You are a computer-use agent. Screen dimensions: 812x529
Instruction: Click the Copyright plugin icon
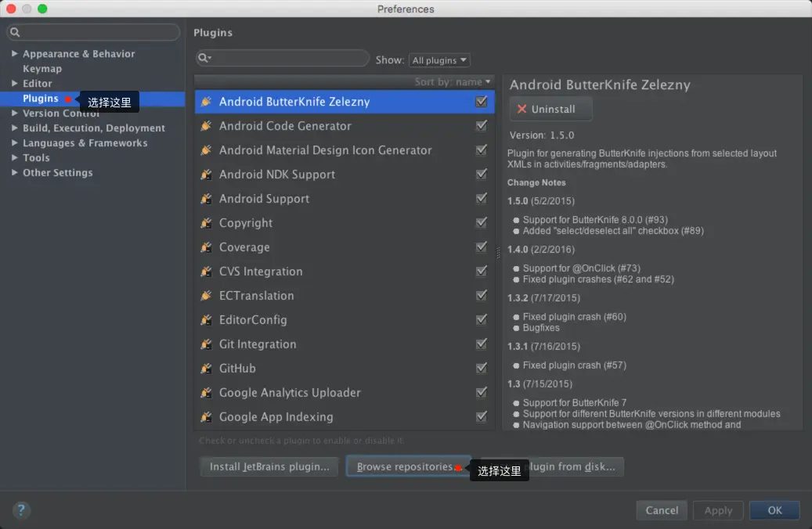tap(206, 223)
